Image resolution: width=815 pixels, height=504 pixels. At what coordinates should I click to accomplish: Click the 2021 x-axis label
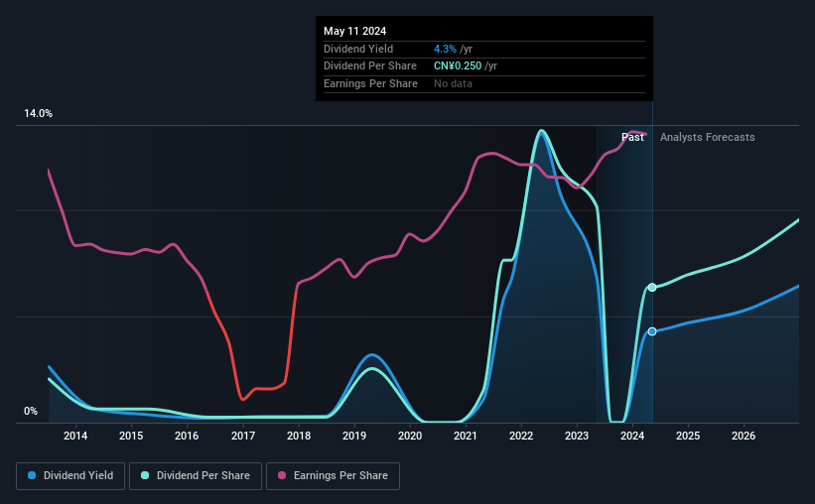(x=466, y=436)
